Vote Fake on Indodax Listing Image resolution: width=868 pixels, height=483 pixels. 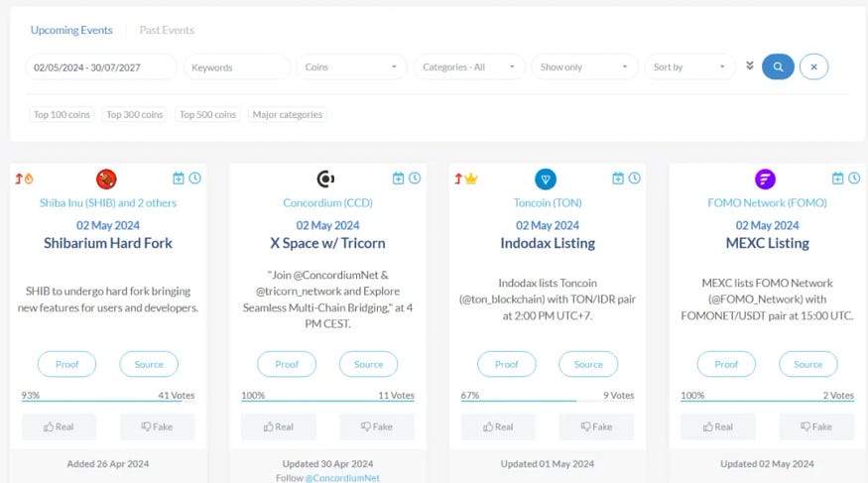click(597, 426)
